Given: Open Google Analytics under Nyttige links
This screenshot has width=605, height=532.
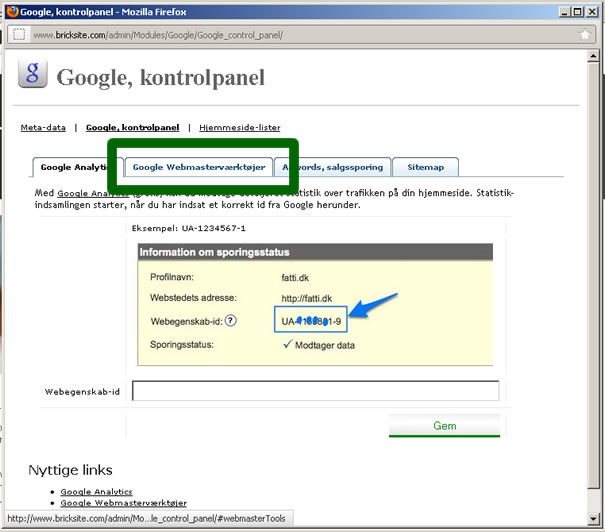Looking at the screenshot, I should point(97,492).
